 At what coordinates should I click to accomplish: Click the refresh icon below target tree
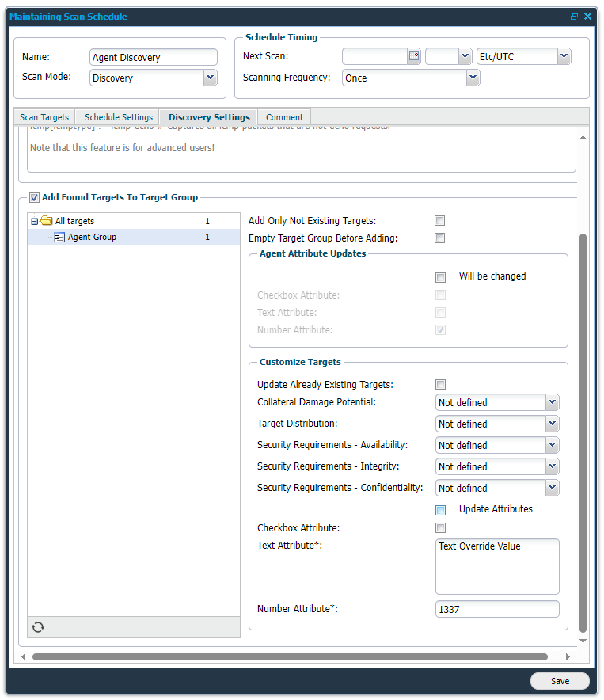[x=38, y=627]
